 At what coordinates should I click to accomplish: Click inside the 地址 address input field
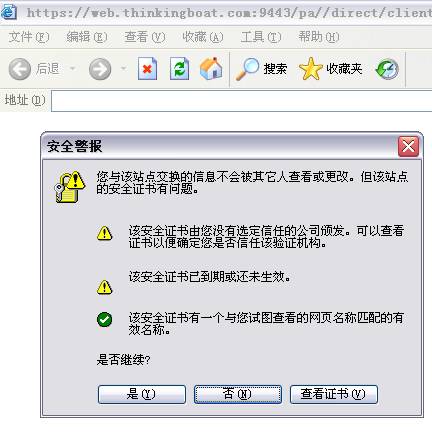242,100
